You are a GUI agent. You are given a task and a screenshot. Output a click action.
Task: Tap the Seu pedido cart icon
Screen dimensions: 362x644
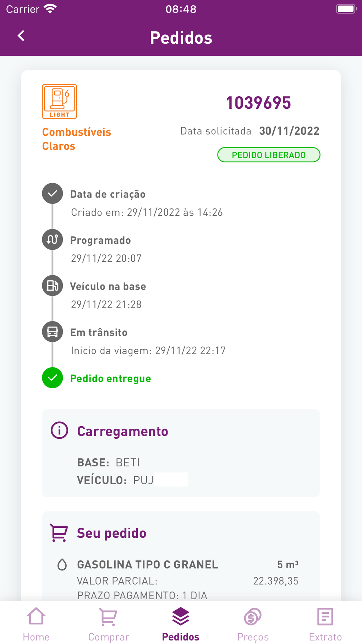pos(59,532)
